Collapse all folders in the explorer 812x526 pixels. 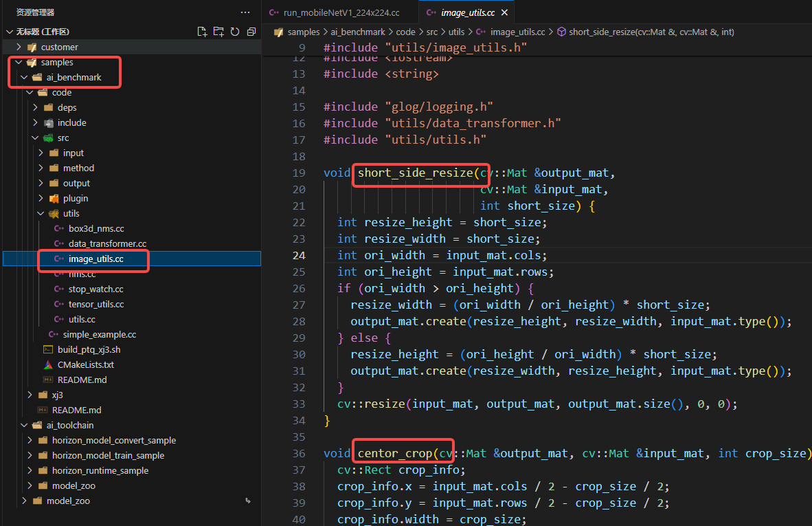coord(251,32)
